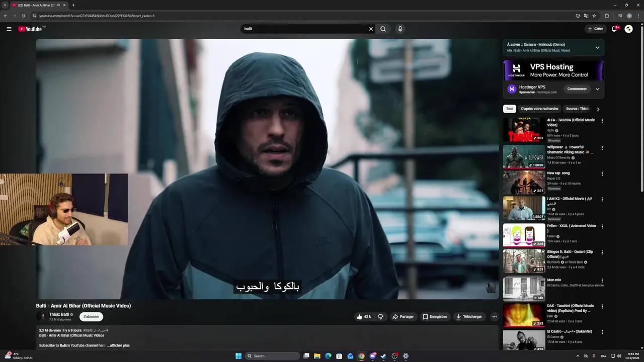Click the Hostinger VPS Hosting banner
This screenshot has height=362, width=644.
(x=553, y=70)
